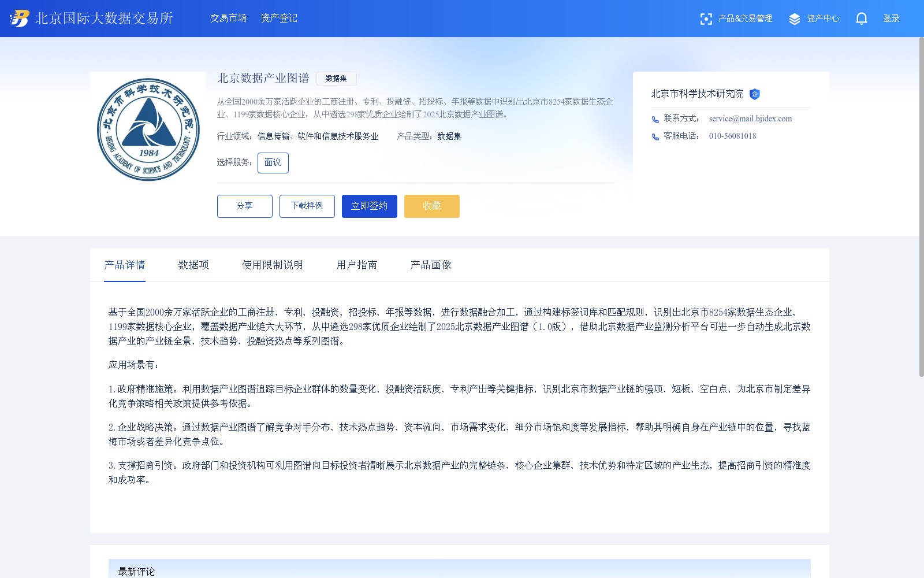Click the product title 北京数据产业图谱
Screen dimensions: 924x578
pyautogui.click(x=263, y=78)
